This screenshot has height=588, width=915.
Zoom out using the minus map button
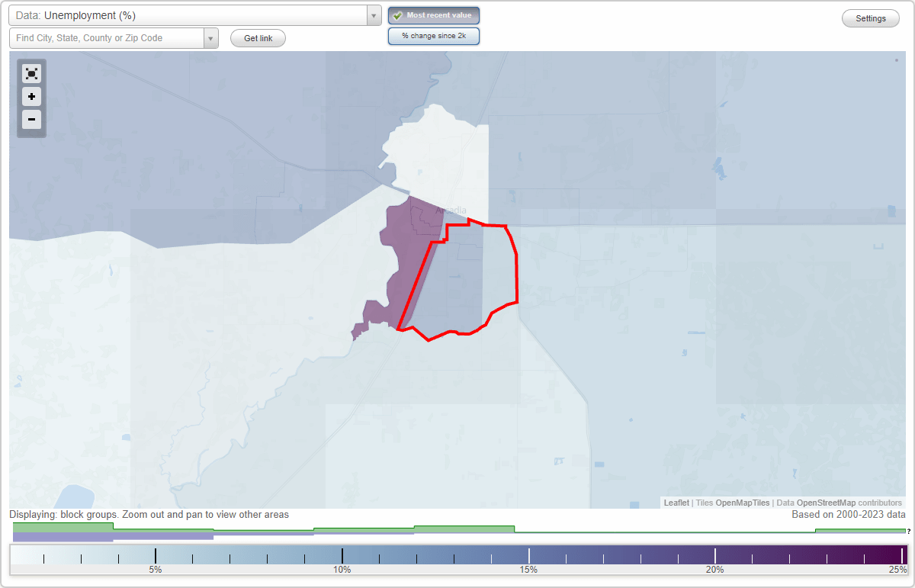[x=31, y=119]
